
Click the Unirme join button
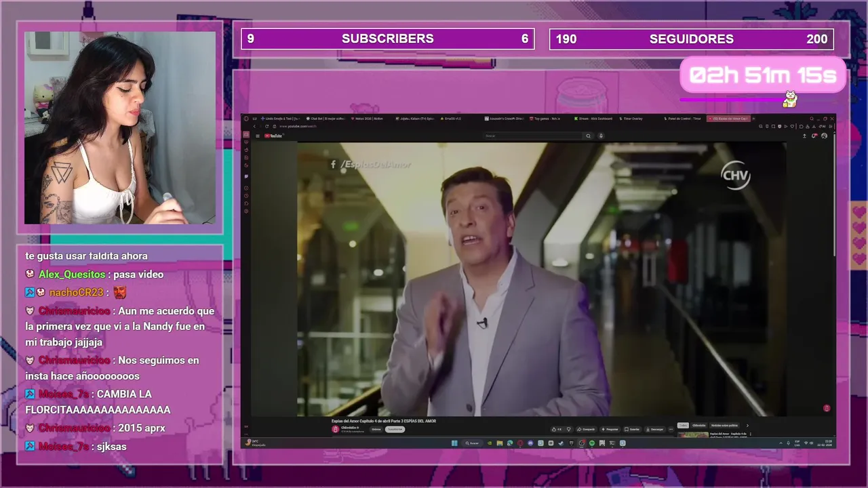click(x=376, y=429)
